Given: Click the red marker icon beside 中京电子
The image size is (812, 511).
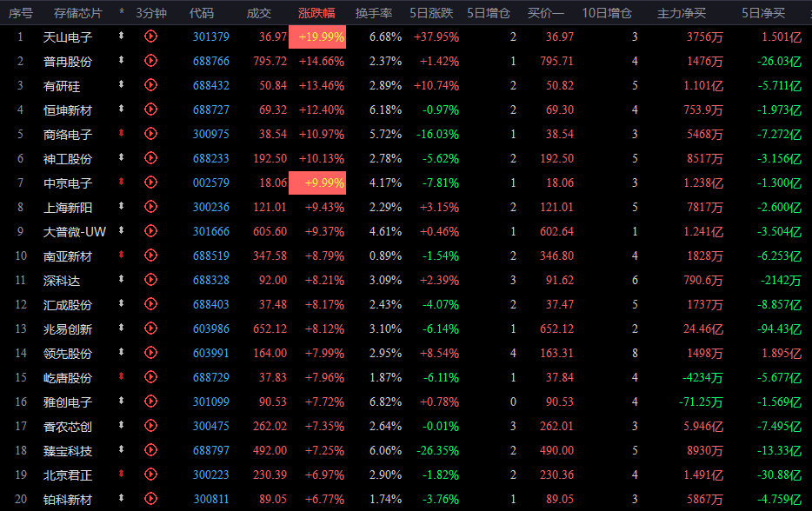Looking at the screenshot, I should tap(121, 182).
